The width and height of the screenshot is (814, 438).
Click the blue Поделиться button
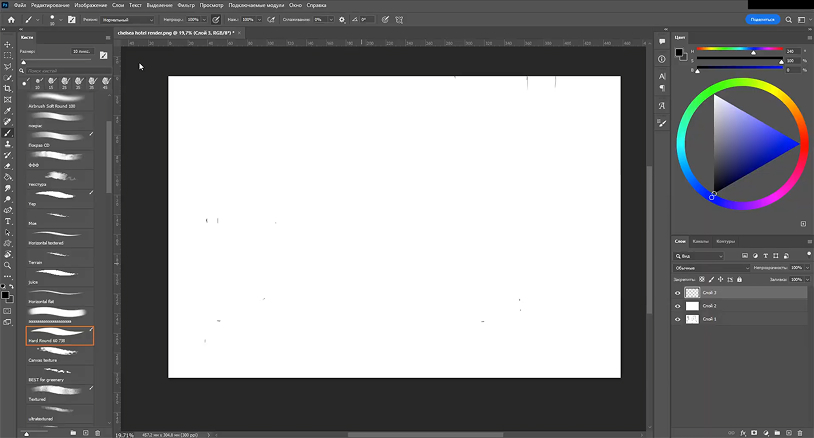(x=762, y=19)
